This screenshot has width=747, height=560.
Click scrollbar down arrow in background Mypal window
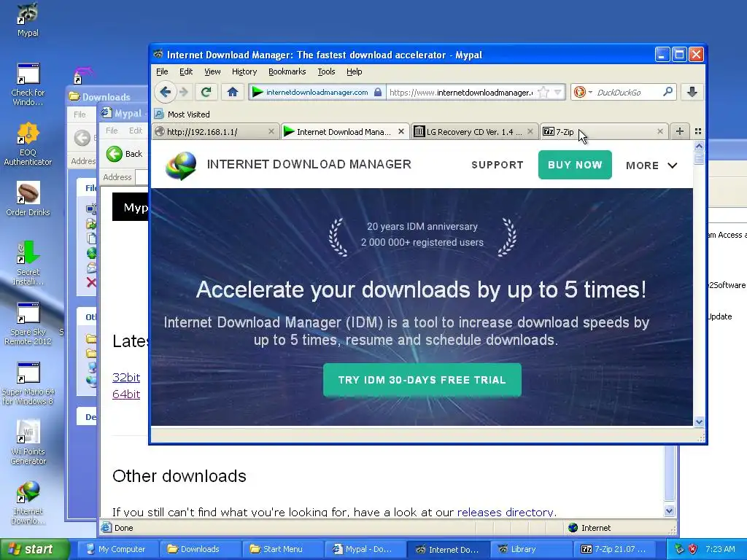(x=670, y=511)
